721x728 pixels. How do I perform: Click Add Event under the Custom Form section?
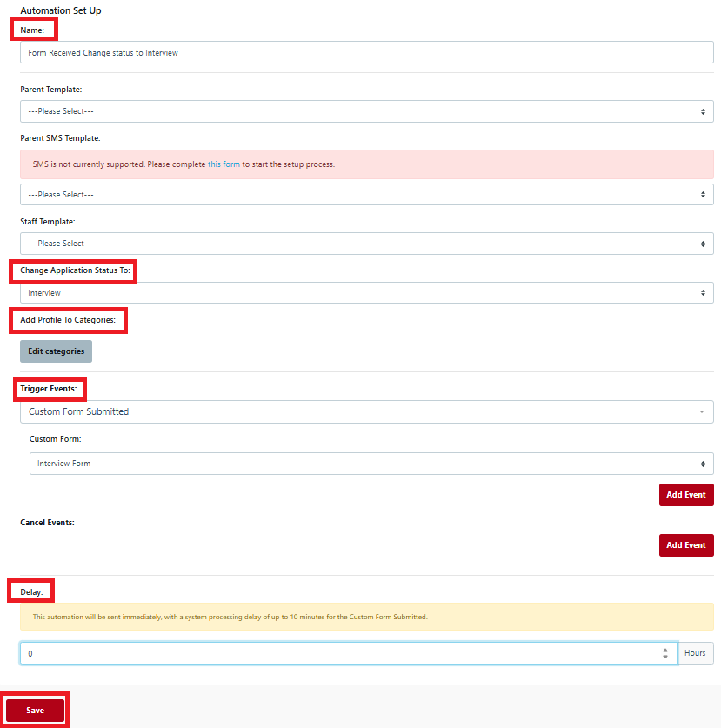pos(685,494)
